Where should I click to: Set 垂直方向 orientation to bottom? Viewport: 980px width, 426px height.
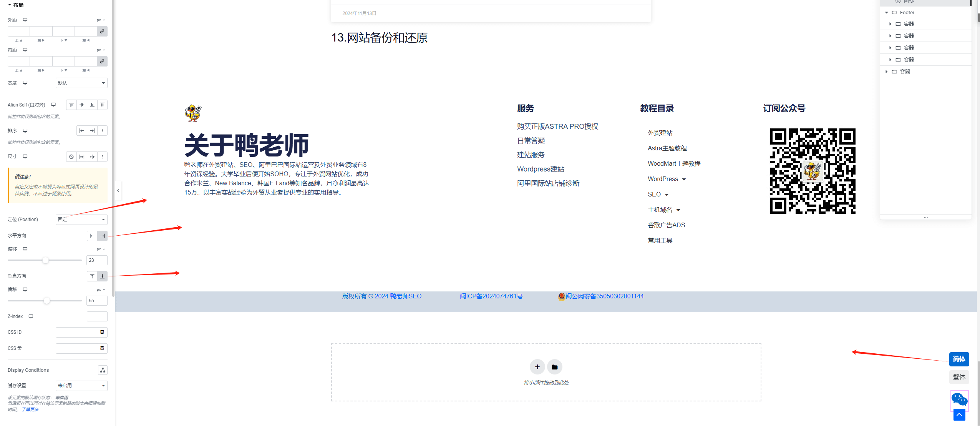103,276
